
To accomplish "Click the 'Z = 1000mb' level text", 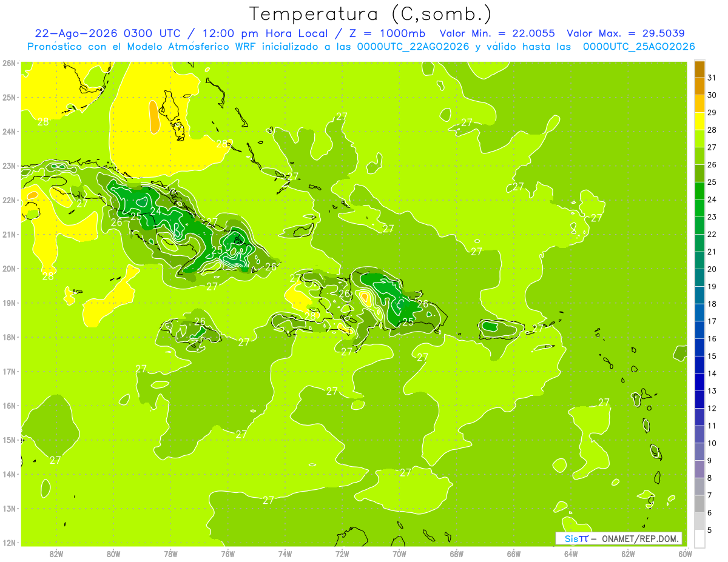I will pyautogui.click(x=386, y=33).
